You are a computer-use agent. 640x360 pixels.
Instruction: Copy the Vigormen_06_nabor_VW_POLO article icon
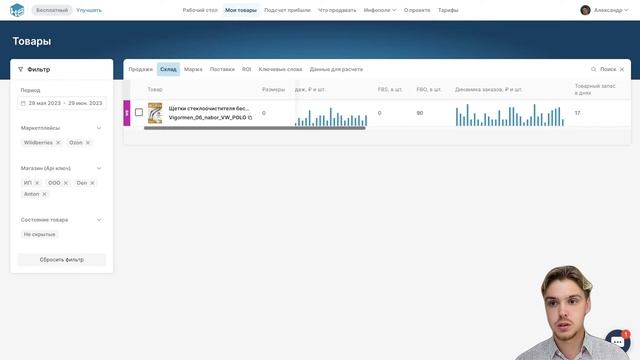(x=250, y=118)
